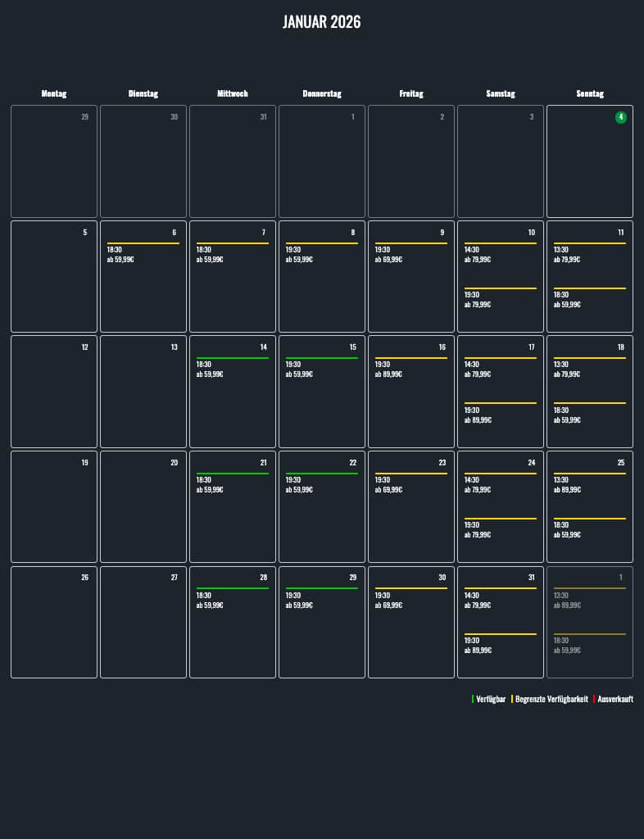Select the 18:30 show on Tuesday, January 6

click(143, 254)
